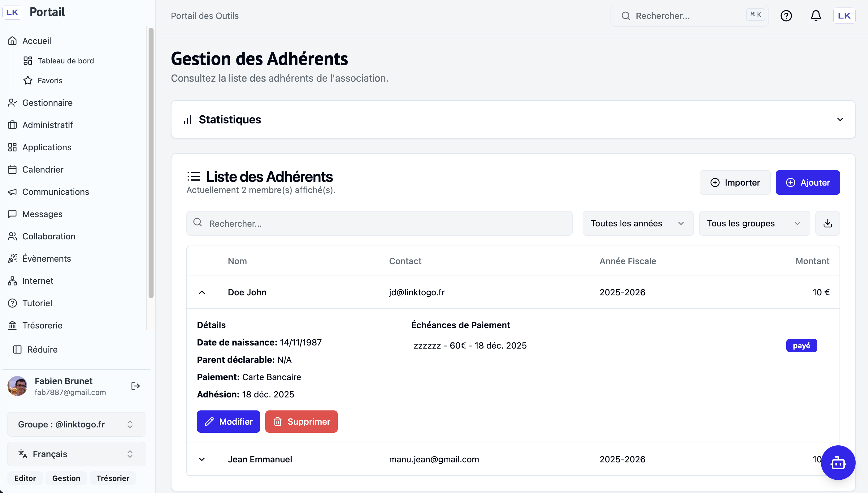Click the LK avatar in the top bar
Image resolution: width=868 pixels, height=493 pixels.
(x=844, y=16)
